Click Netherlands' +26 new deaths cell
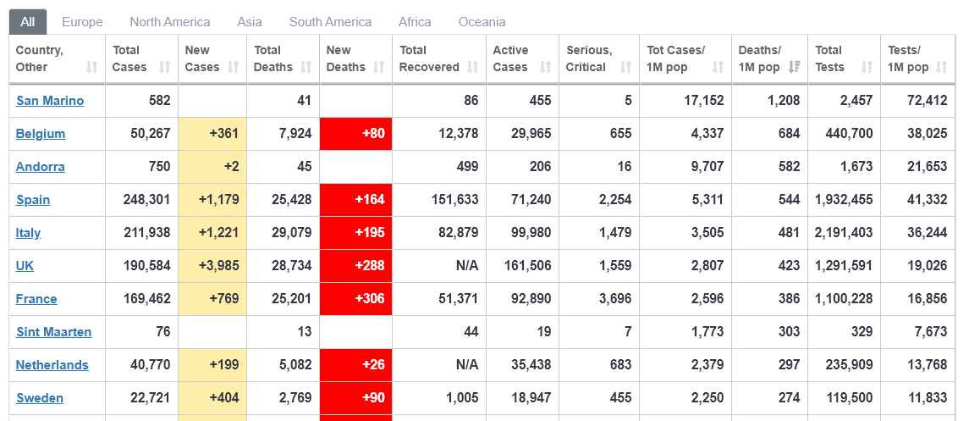The height and width of the screenshot is (421, 980). tap(355, 365)
